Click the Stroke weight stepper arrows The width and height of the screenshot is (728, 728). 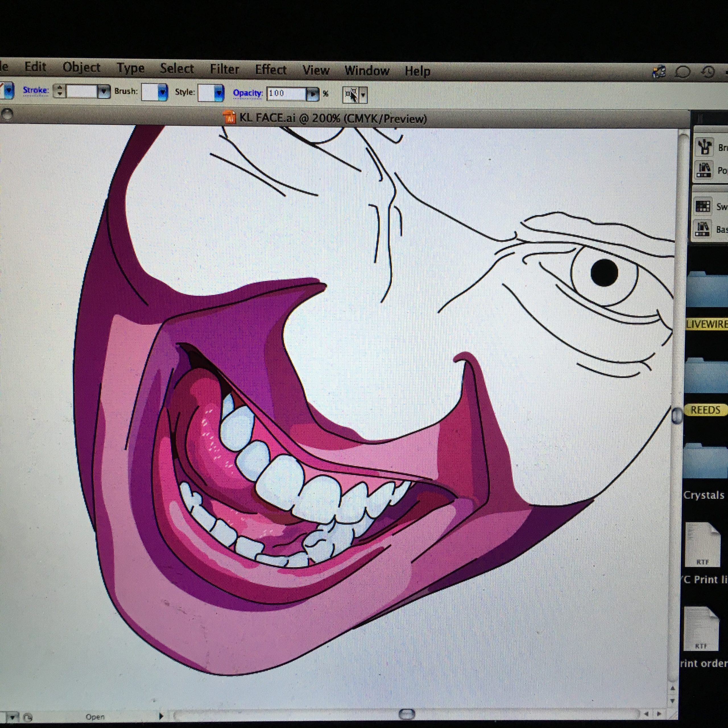(59, 91)
